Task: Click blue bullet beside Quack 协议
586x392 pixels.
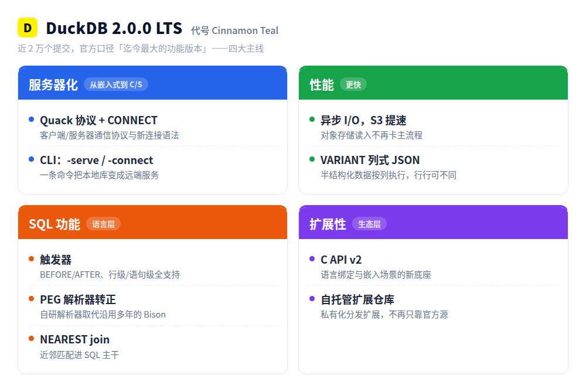Action: (x=32, y=120)
